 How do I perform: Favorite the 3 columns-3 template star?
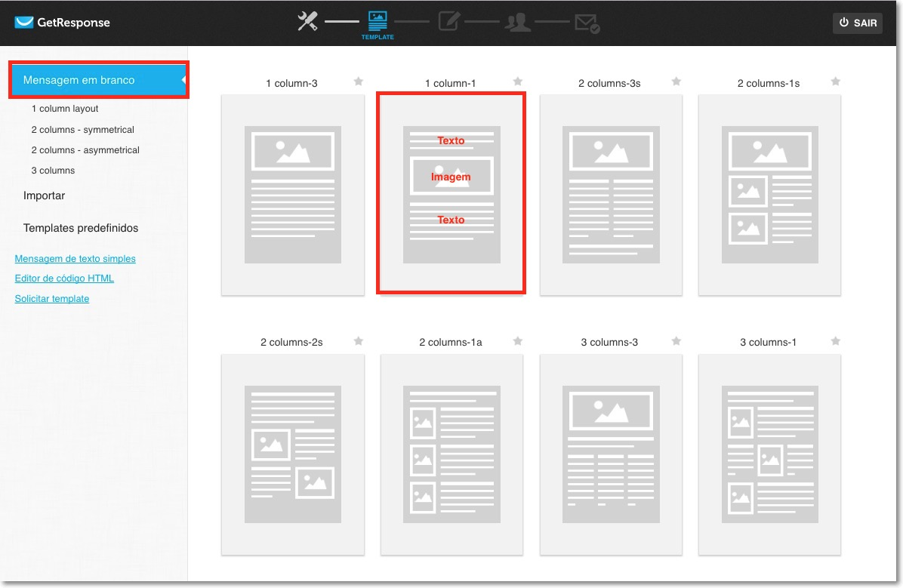(x=676, y=341)
